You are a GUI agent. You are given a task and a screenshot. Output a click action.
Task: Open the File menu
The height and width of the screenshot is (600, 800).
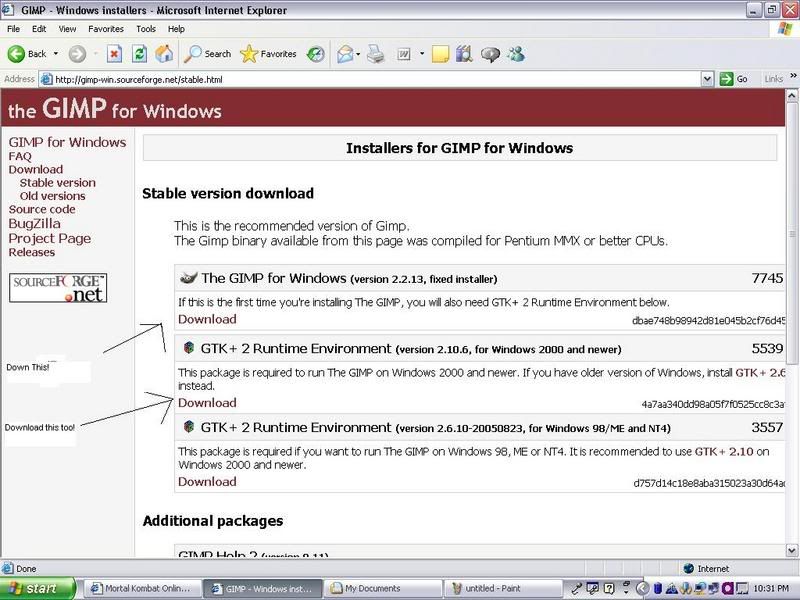click(x=13, y=29)
